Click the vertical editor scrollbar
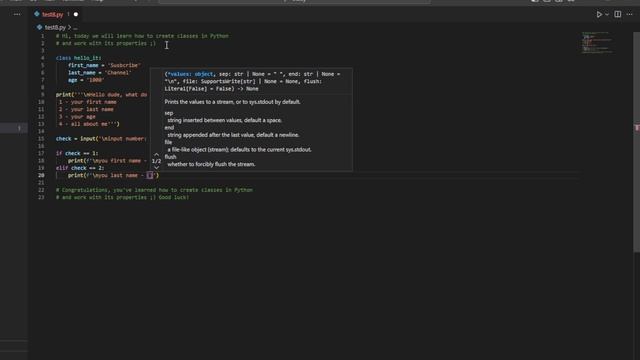 point(636,143)
